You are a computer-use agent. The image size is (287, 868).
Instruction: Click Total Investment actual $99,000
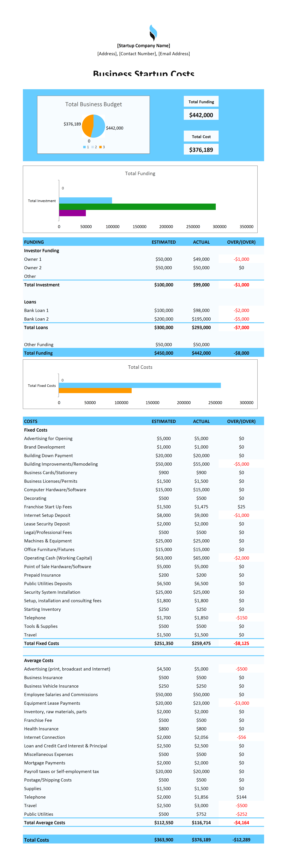tap(201, 285)
